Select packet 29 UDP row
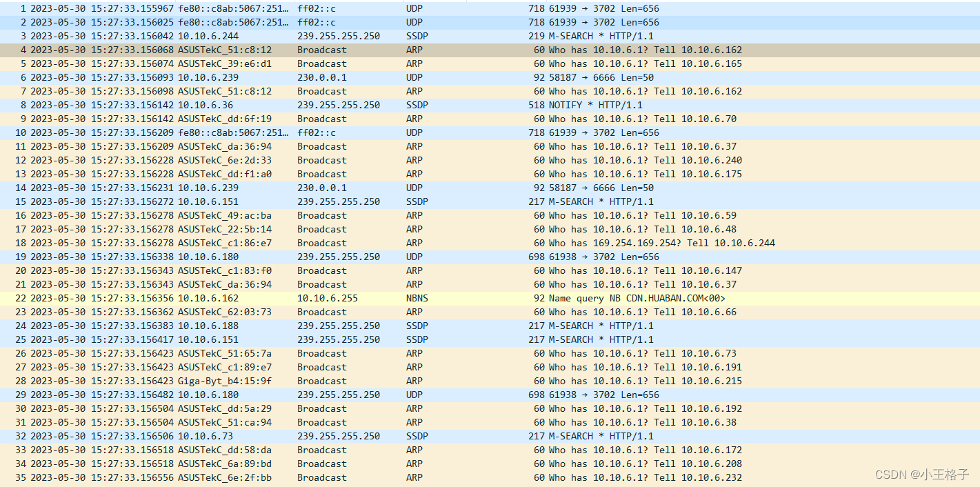The height and width of the screenshot is (487, 980). (x=490, y=395)
